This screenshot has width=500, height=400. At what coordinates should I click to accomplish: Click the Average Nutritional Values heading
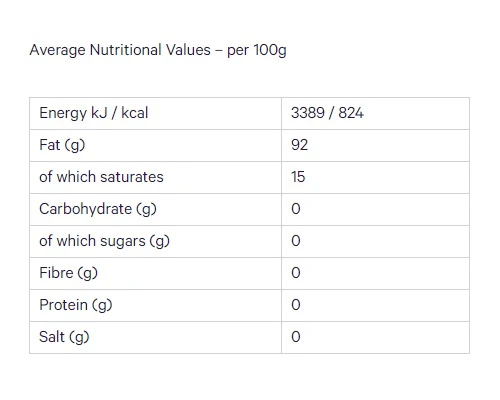(158, 50)
